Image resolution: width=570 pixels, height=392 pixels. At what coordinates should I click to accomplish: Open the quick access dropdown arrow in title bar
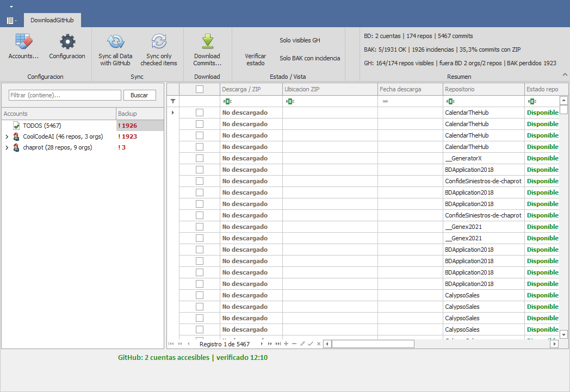tap(11, 7)
